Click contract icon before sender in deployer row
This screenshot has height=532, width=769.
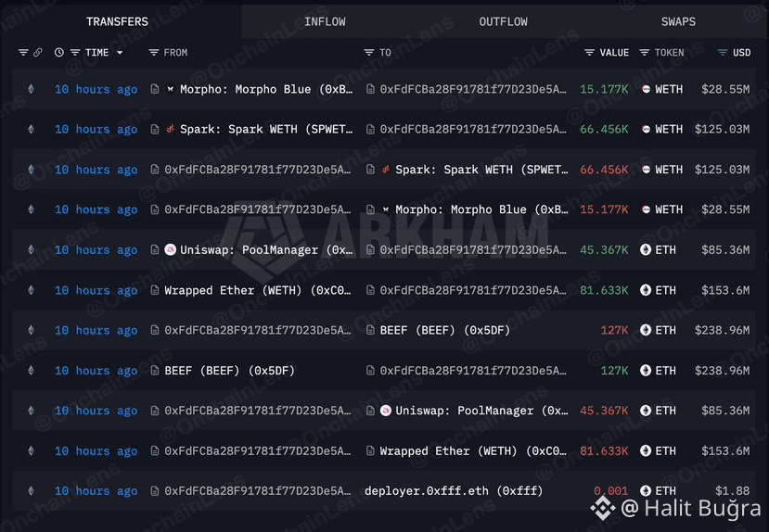click(x=155, y=491)
